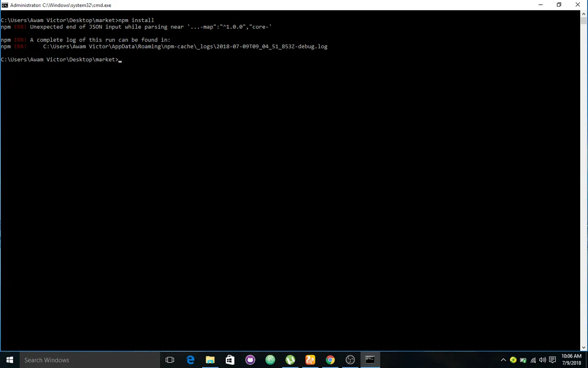This screenshot has width=588, height=368.
Task: Open the Windows Store taskbar icon
Action: click(x=230, y=360)
